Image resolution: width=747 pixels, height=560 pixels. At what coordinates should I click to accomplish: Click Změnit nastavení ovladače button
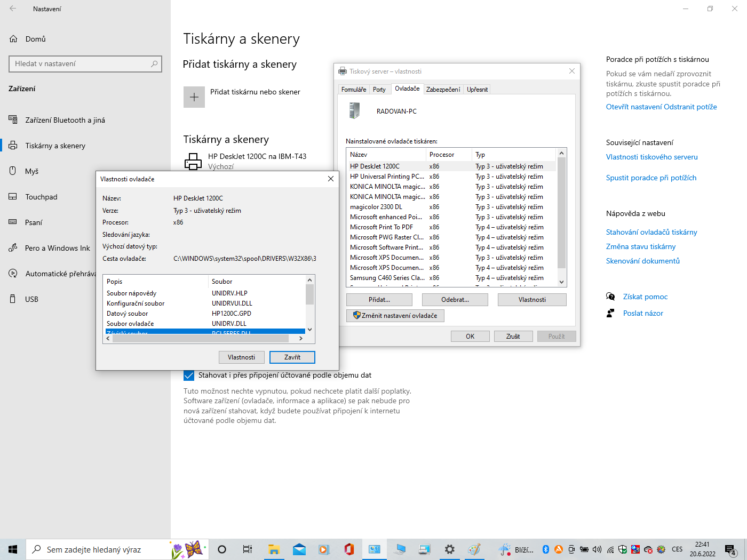(395, 316)
